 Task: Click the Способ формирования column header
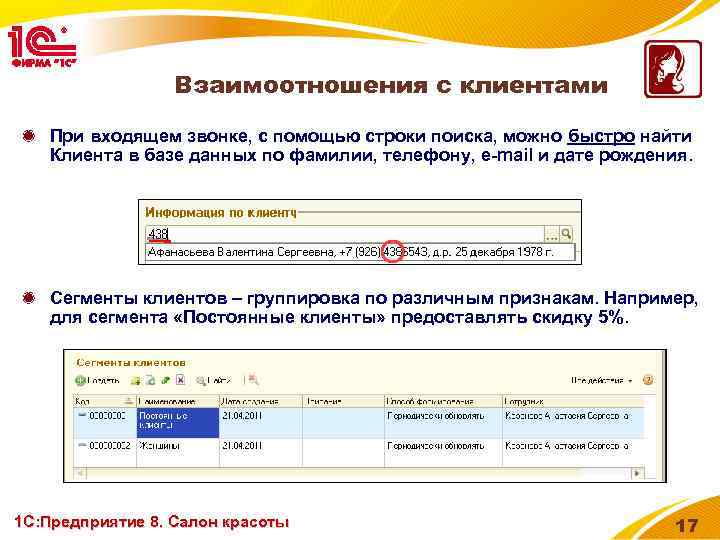[443, 401]
